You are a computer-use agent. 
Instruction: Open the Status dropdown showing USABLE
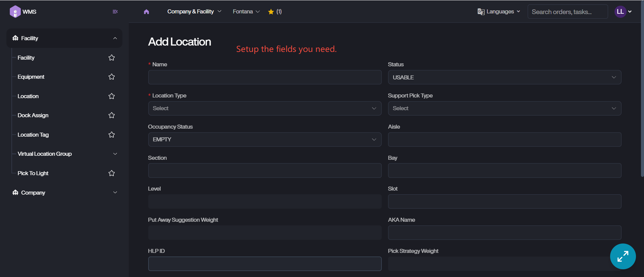pyautogui.click(x=504, y=77)
